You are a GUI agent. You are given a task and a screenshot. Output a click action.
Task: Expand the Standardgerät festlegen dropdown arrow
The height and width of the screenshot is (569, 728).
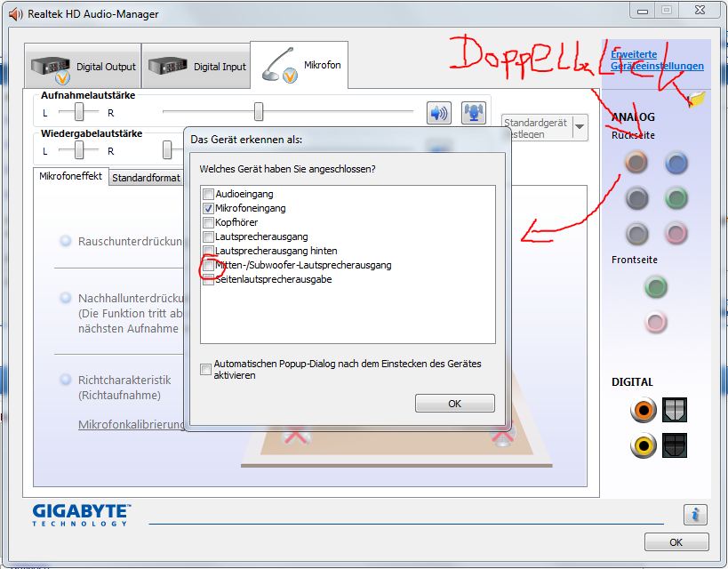click(x=580, y=127)
